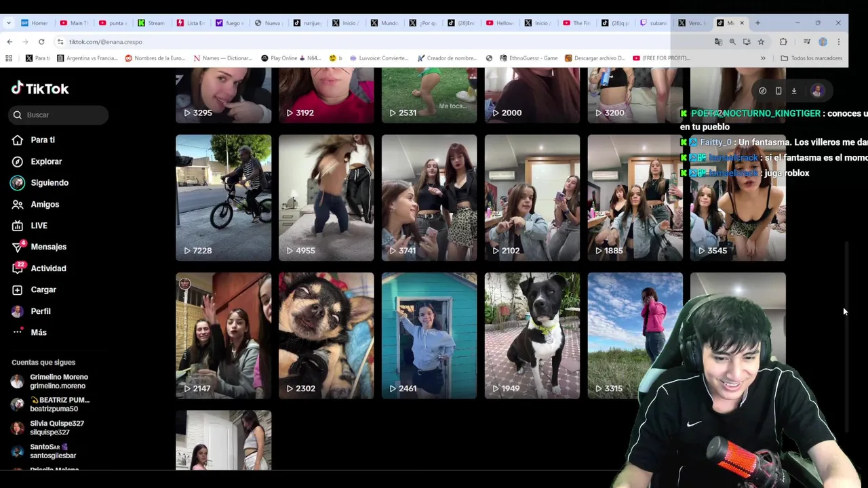
Task: Click the Buscar search field
Action: tap(59, 115)
